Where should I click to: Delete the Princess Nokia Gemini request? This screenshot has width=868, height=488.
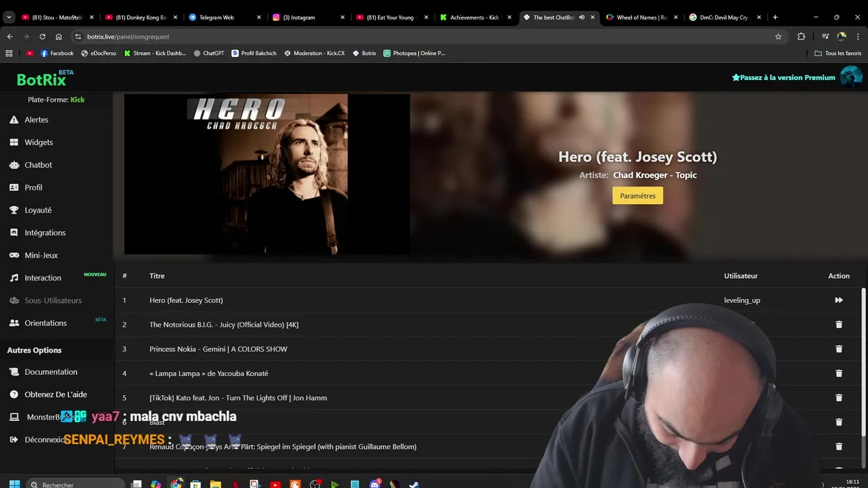[x=839, y=349]
